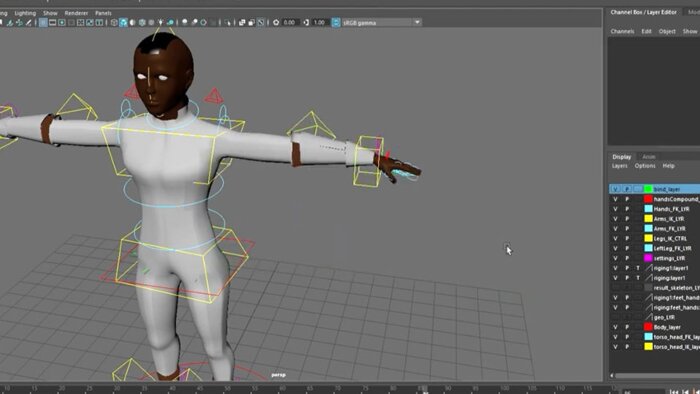
Task: Toggle the safe title icon
Action: click(x=99, y=22)
